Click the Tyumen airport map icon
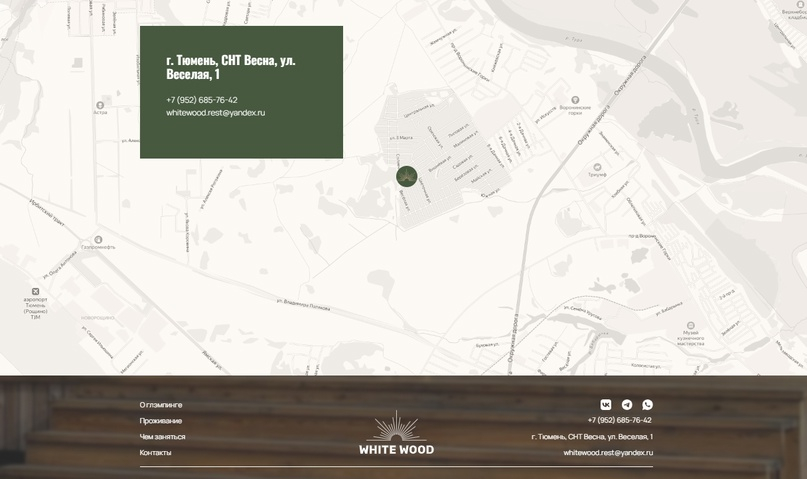Screen dimensions: 807x479 click(x=36, y=291)
